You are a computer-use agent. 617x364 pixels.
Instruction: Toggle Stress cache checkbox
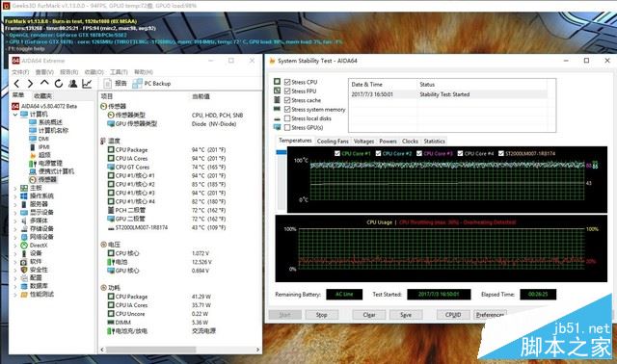287,100
